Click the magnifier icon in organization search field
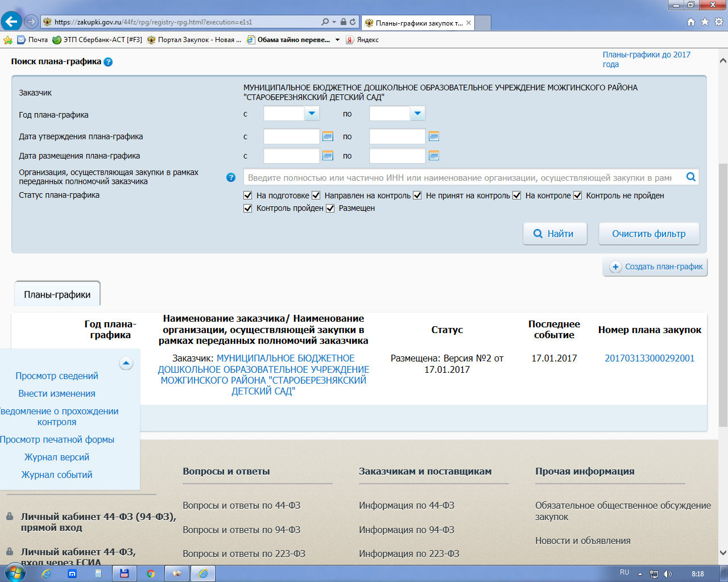The height and width of the screenshot is (582, 728). (x=690, y=177)
